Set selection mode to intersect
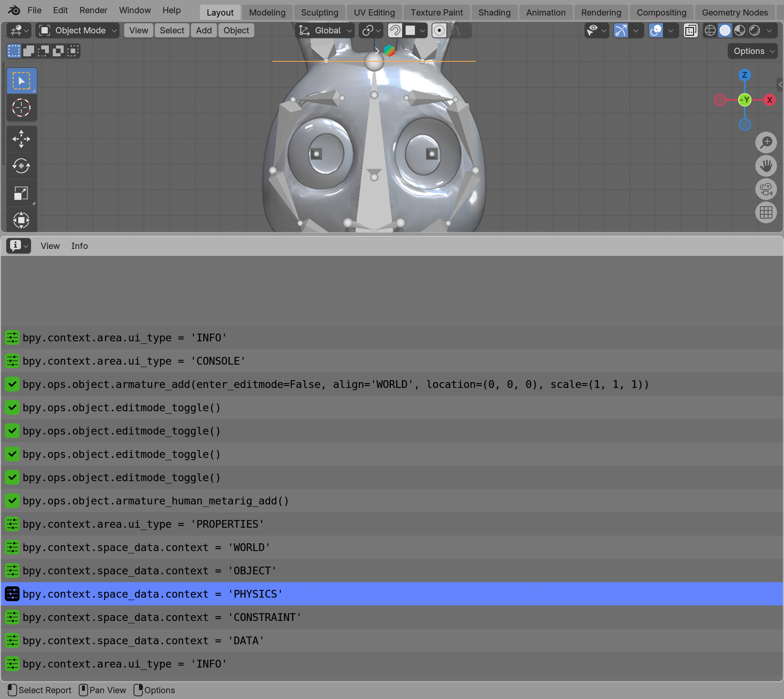Image resolution: width=784 pixels, height=699 pixels. [73, 51]
